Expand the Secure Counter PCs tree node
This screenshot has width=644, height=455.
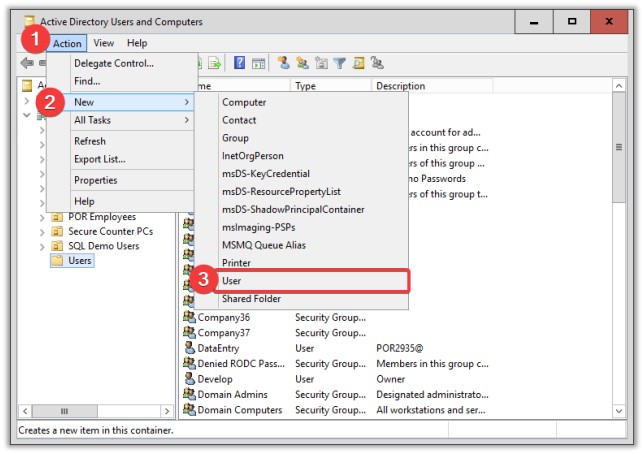point(42,232)
